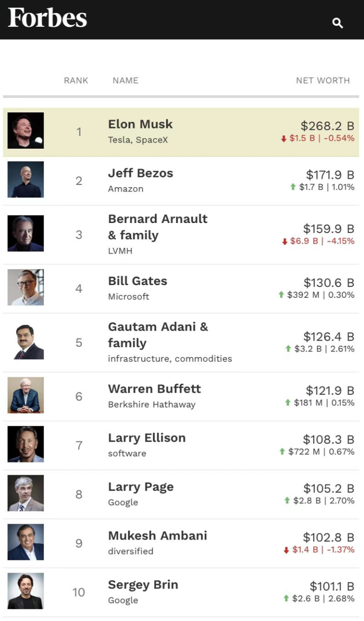Click Larry Ellison's profile photo

click(26, 445)
